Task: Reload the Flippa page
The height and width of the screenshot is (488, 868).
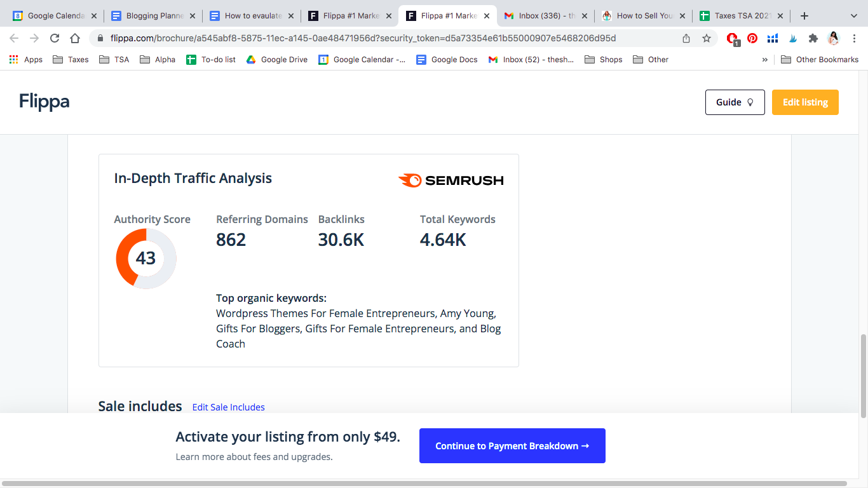Action: [x=55, y=38]
